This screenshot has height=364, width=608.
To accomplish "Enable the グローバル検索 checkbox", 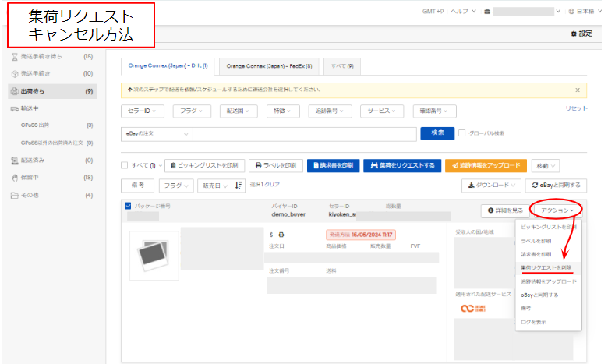I will [462, 133].
